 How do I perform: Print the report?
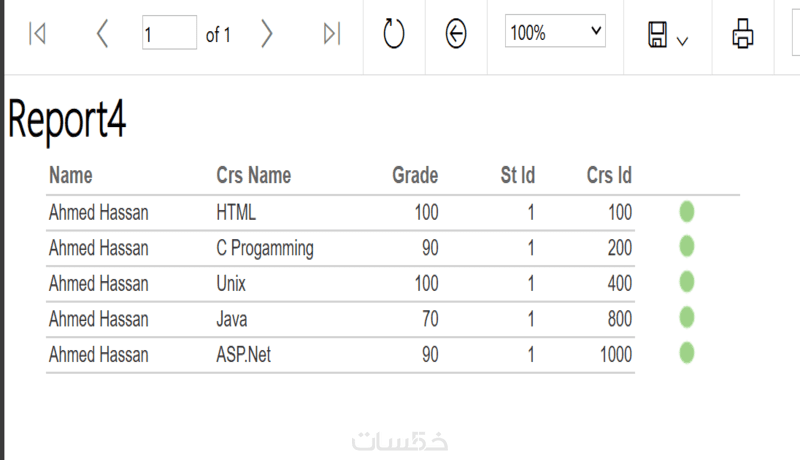(743, 34)
